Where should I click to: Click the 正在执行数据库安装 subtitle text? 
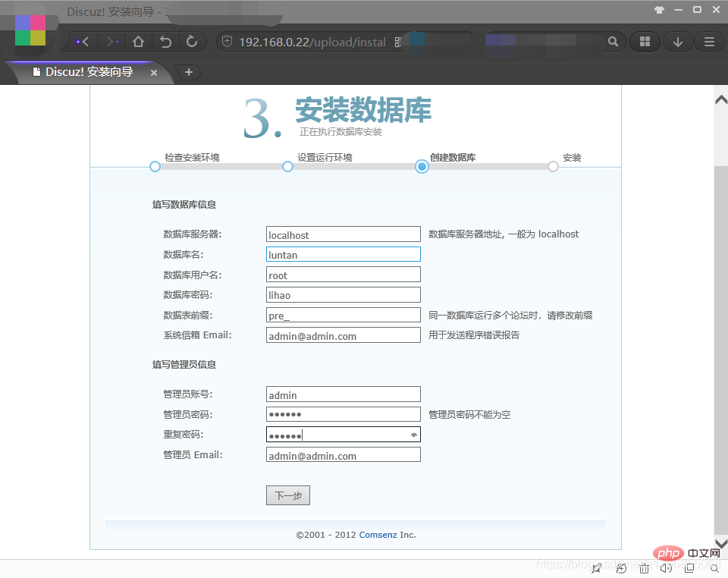pos(340,132)
